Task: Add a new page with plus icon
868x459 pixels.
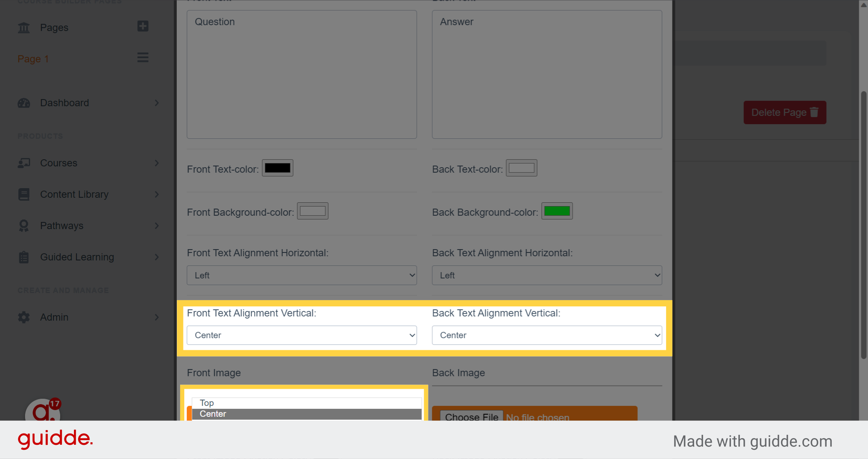Action: coord(143,26)
